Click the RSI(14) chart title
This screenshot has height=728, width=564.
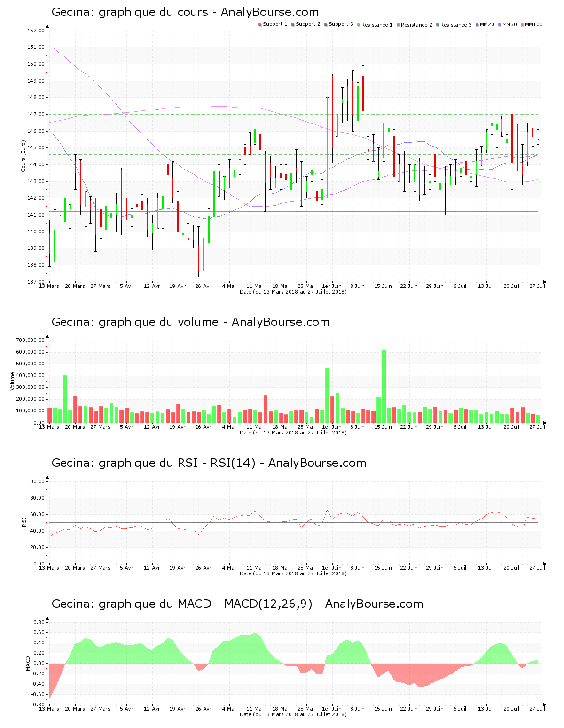209,463
